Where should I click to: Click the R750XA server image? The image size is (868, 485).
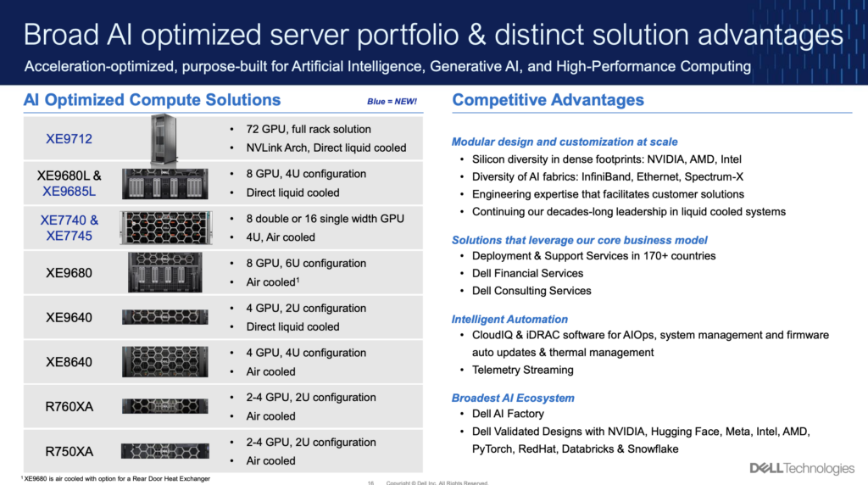165,451
